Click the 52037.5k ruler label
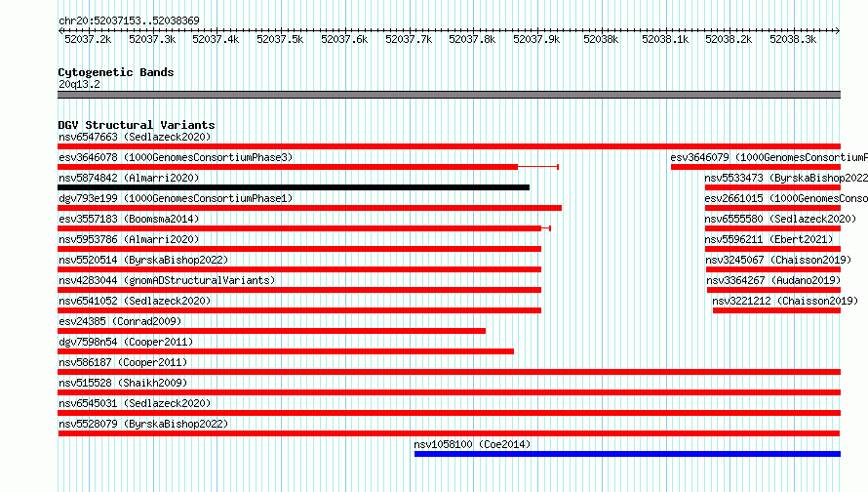This screenshot has width=868, height=492. (x=280, y=39)
